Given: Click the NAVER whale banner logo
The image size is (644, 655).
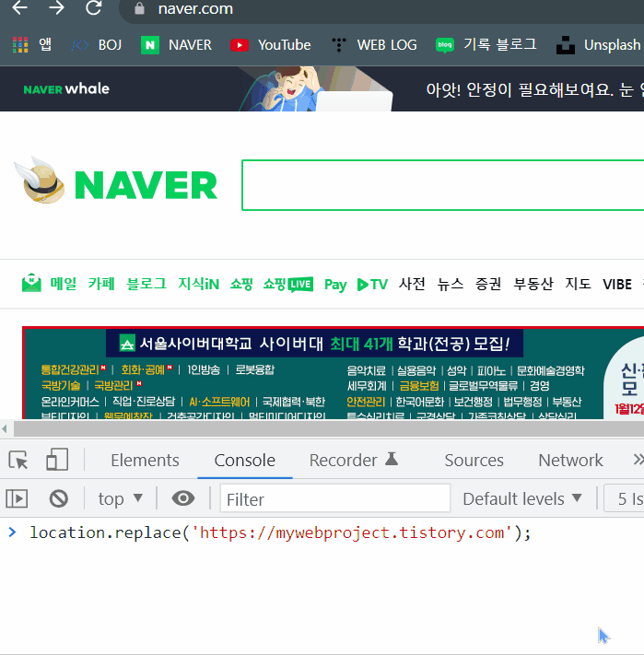Looking at the screenshot, I should pyautogui.click(x=66, y=89).
